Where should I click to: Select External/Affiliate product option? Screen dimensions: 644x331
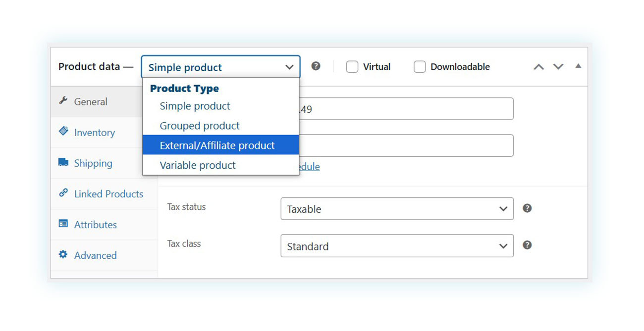point(220,145)
